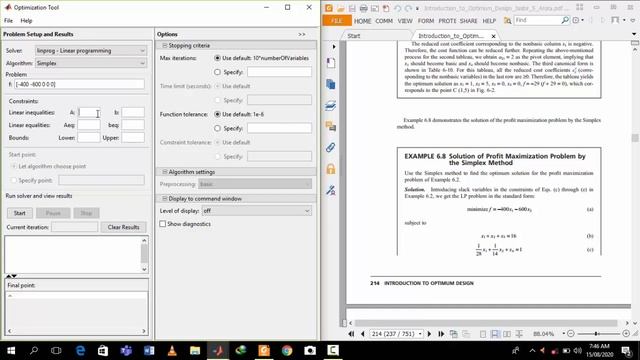This screenshot has height=360, width=640.
Task: Toggle Show diagnostics checkbox
Action: (163, 224)
